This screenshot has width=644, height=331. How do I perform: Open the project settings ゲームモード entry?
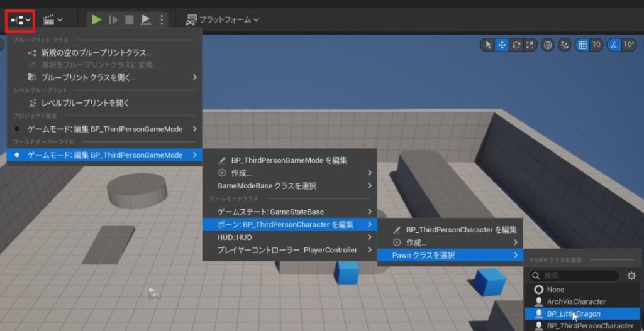point(105,129)
